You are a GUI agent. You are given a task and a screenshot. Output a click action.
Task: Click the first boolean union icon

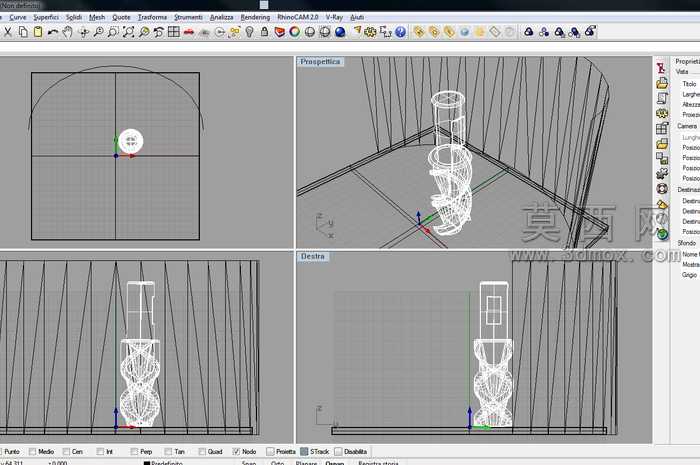point(529,32)
